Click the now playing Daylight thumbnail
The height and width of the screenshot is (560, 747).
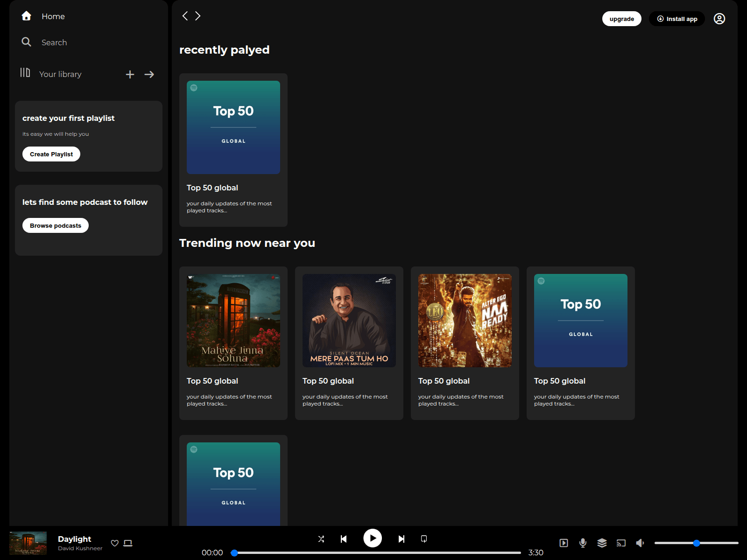click(x=28, y=543)
